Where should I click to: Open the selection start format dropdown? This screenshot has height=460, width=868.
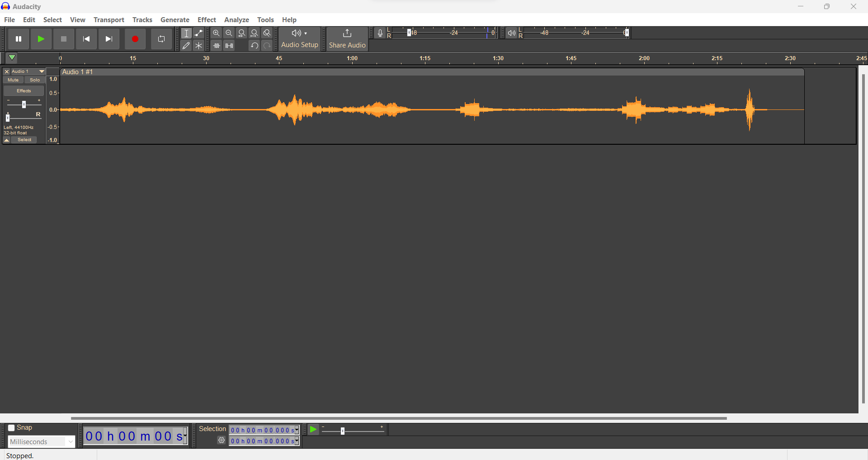[297, 430]
